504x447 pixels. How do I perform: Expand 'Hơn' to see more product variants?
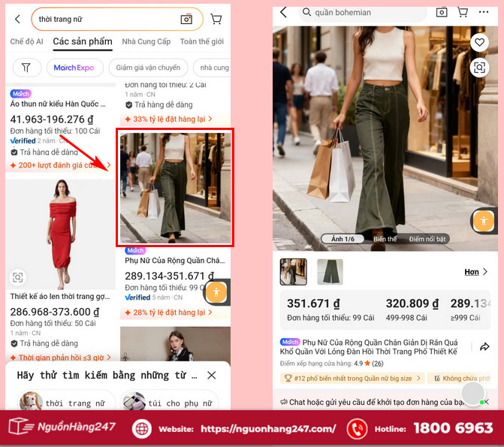pos(475,272)
